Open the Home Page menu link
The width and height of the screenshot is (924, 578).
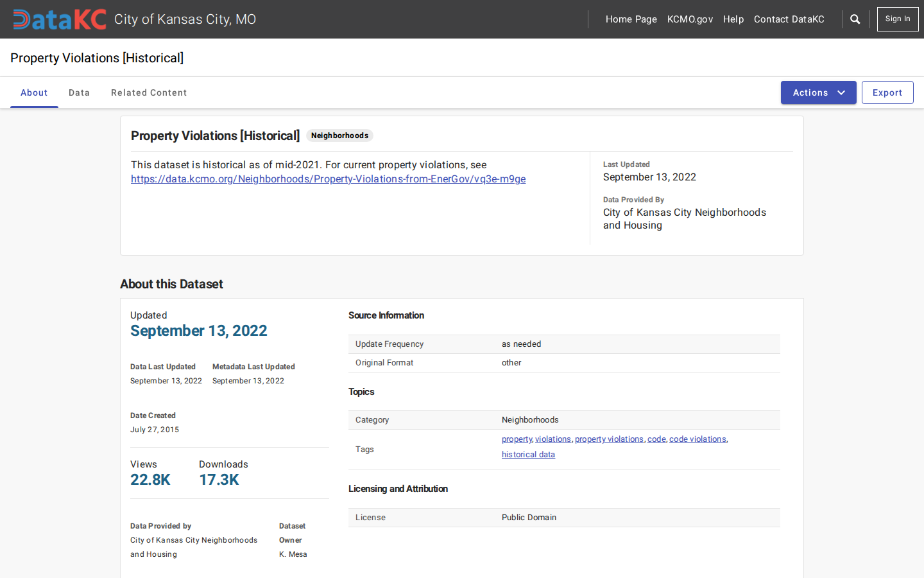pos(631,19)
